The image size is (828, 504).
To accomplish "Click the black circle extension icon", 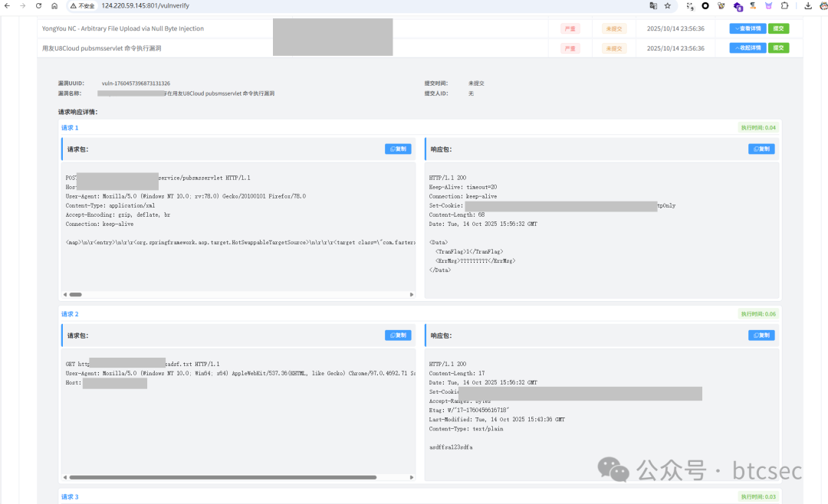I will [705, 5].
